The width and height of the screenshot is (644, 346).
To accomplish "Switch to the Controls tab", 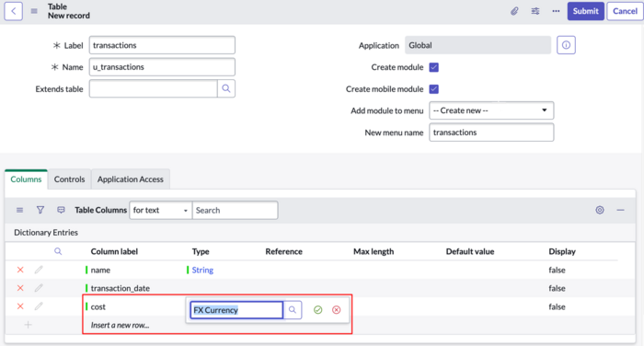I will coord(69,179).
